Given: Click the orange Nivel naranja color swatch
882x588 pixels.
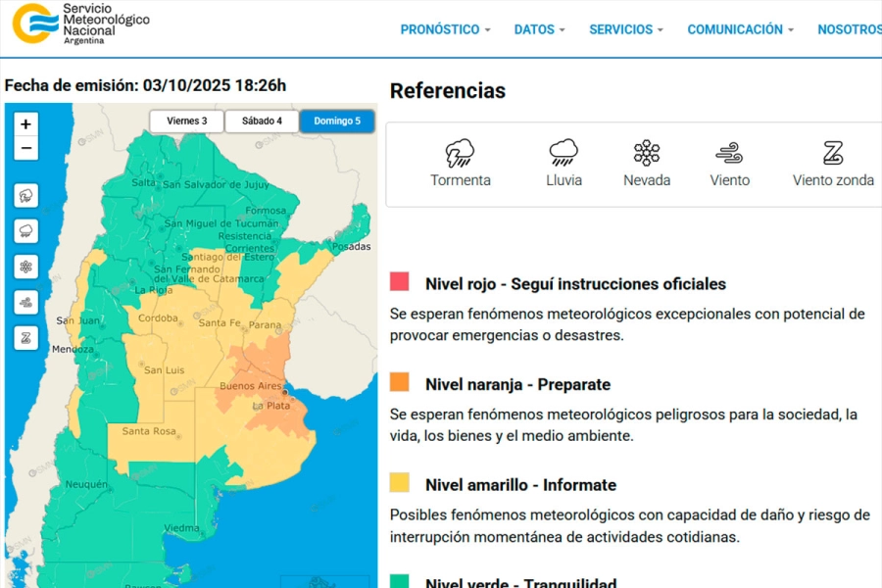Looking at the screenshot, I should click(x=400, y=383).
